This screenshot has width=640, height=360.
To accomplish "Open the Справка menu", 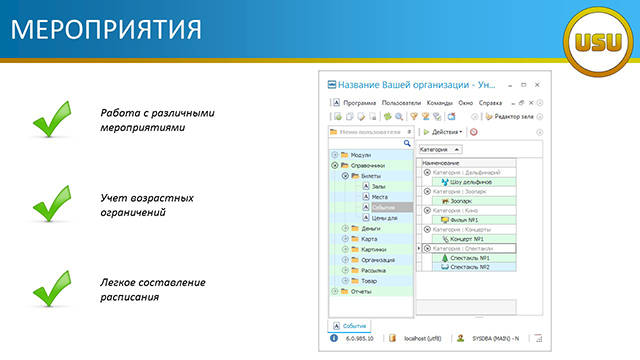I will [x=490, y=103].
